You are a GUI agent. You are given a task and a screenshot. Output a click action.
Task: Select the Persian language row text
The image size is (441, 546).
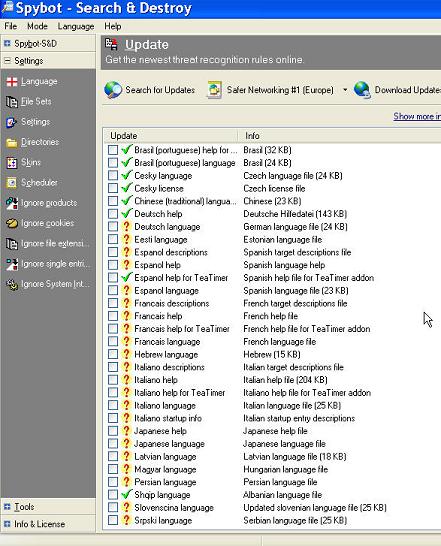pyautogui.click(x=165, y=482)
